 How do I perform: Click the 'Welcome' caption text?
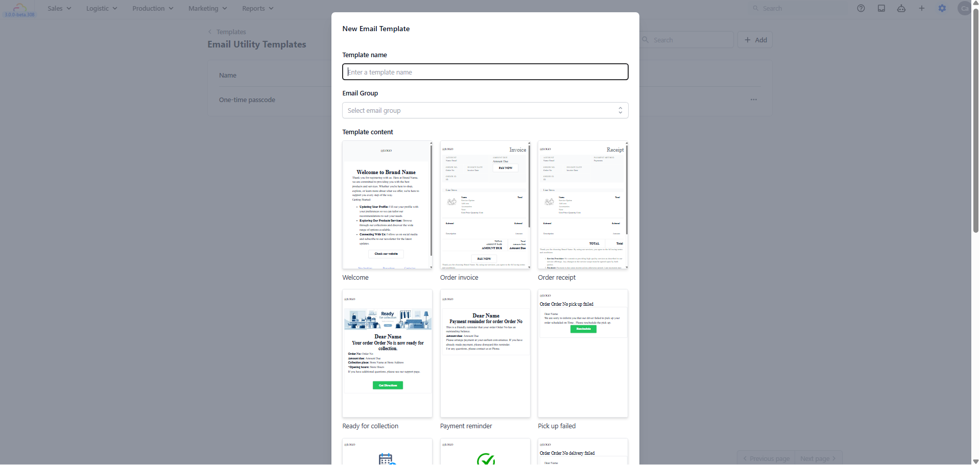pos(355,278)
